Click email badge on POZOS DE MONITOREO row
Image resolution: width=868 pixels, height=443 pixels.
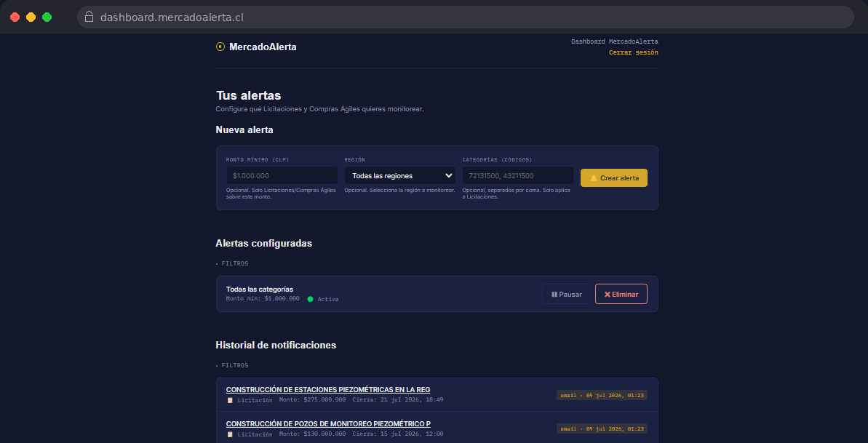(602, 428)
